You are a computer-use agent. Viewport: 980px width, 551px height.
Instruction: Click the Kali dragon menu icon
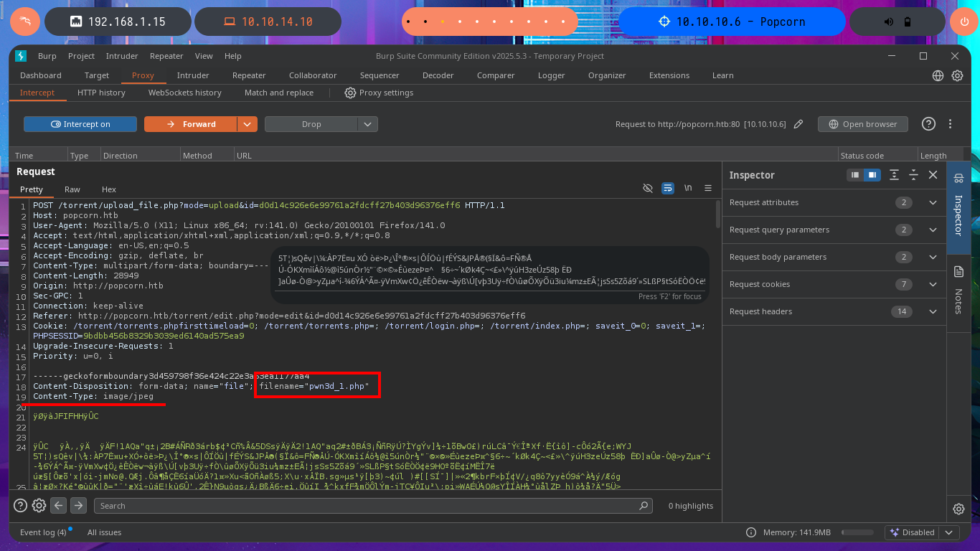(x=25, y=22)
